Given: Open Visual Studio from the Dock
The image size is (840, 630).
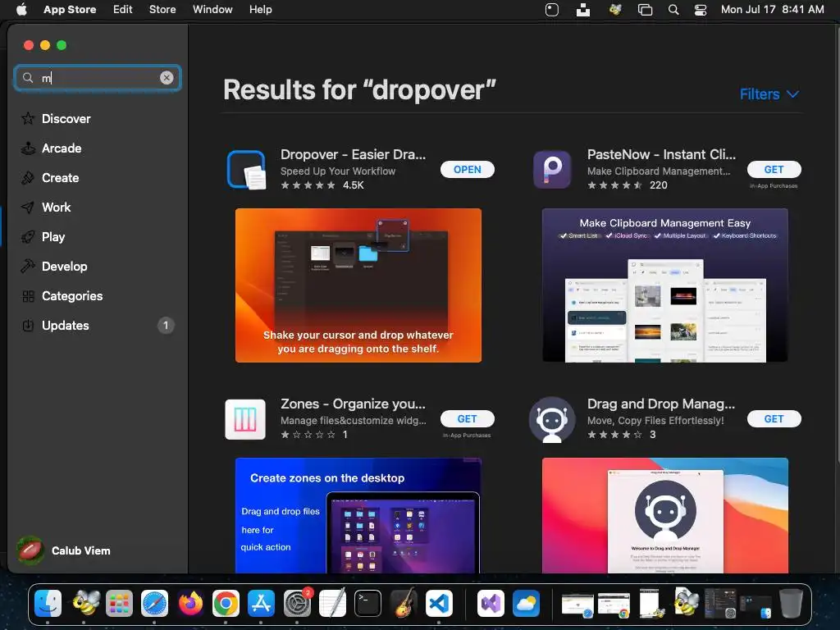Looking at the screenshot, I should [x=491, y=603].
